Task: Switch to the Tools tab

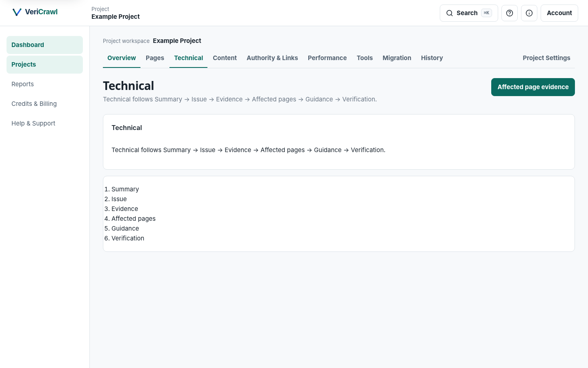Action: pyautogui.click(x=365, y=58)
